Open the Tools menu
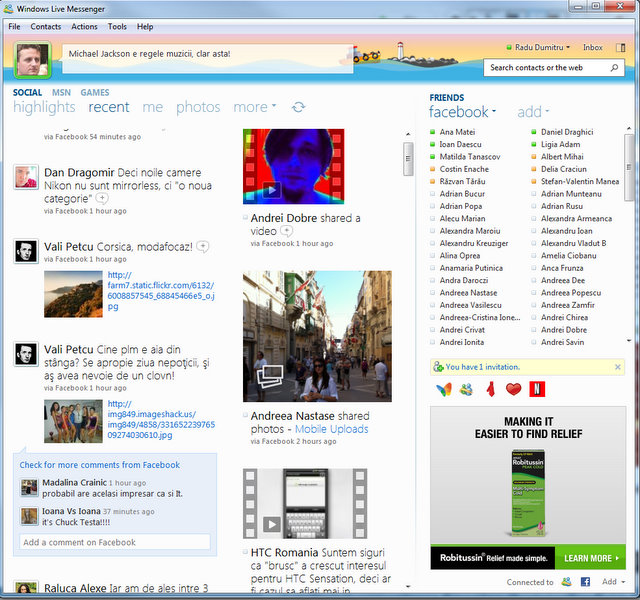This screenshot has width=640, height=600. [x=117, y=27]
